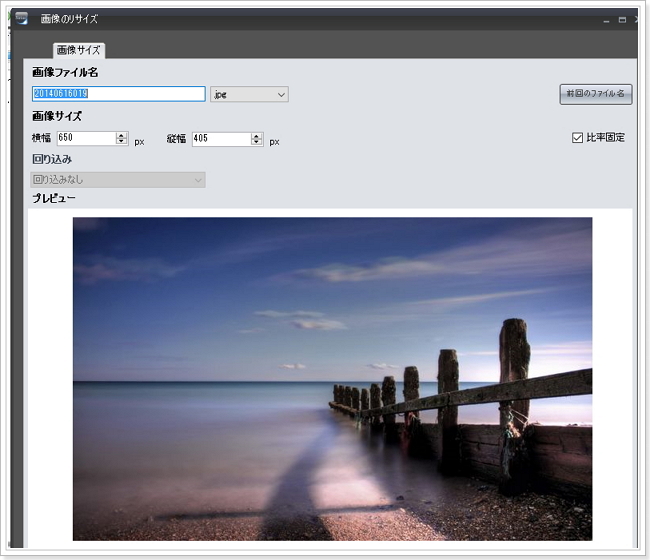
Task: Maximize the 画像のリサイズ window
Action: (x=622, y=19)
